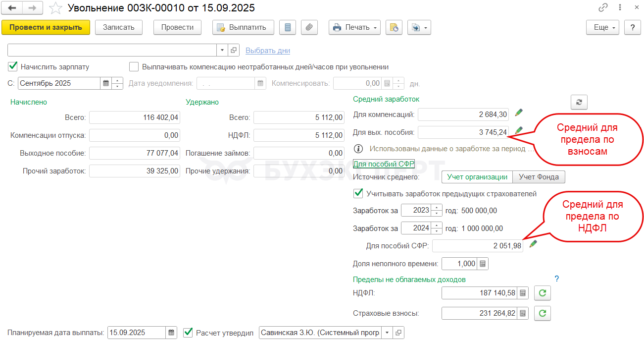The width and height of the screenshot is (644, 342).
Task: Open help with the ? button
Action: coord(633,27)
